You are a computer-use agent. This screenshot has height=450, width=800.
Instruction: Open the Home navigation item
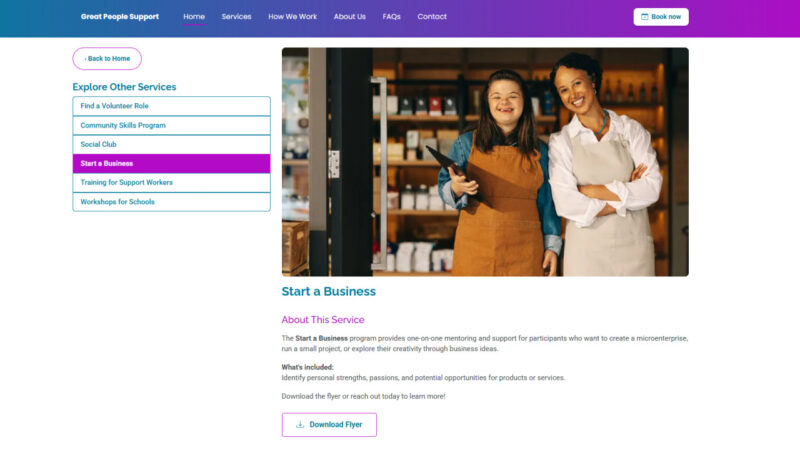pos(194,17)
